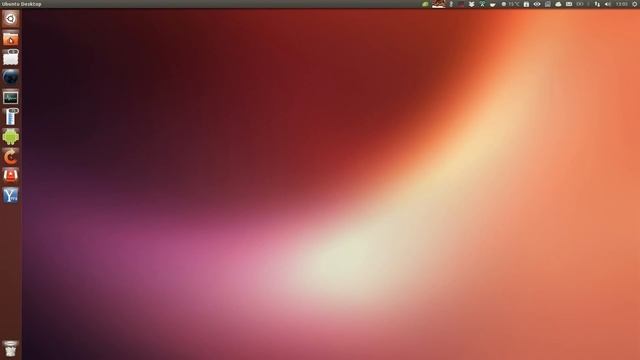Screen dimensions: 640x360
Task: Click the green leaf tray indicator
Action: pos(425,4)
